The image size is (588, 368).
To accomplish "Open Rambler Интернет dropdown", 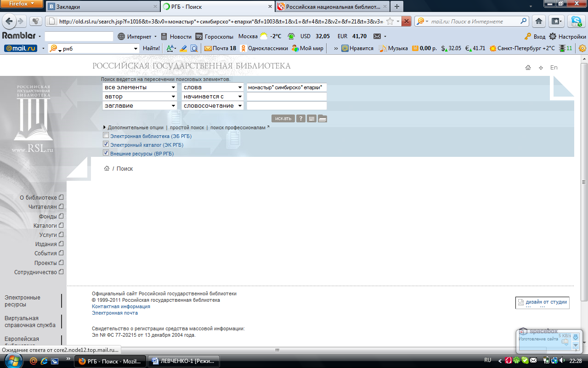I will coord(137,36).
